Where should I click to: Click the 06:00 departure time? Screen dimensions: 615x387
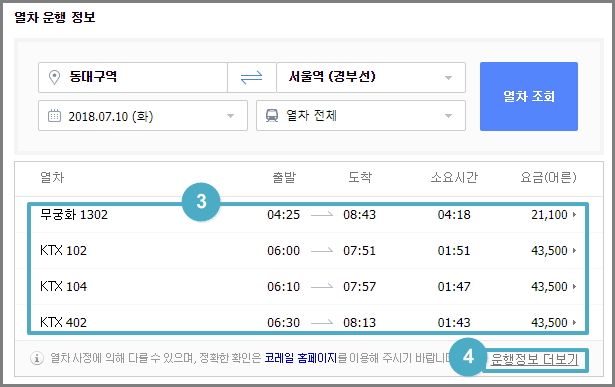(x=284, y=250)
